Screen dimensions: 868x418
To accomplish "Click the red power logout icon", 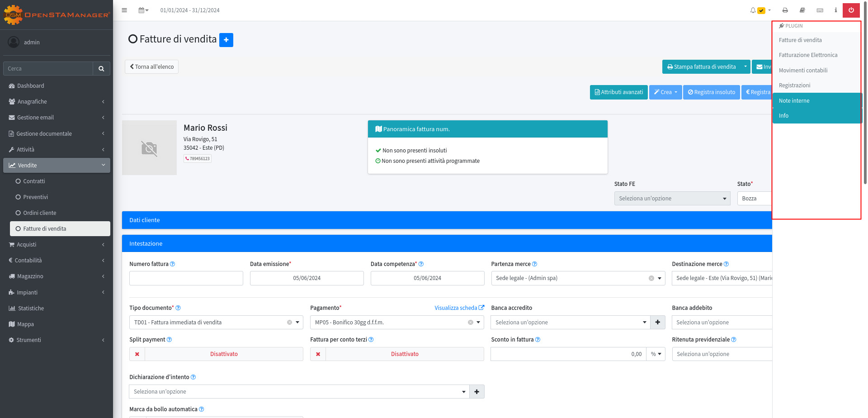I will pyautogui.click(x=851, y=10).
